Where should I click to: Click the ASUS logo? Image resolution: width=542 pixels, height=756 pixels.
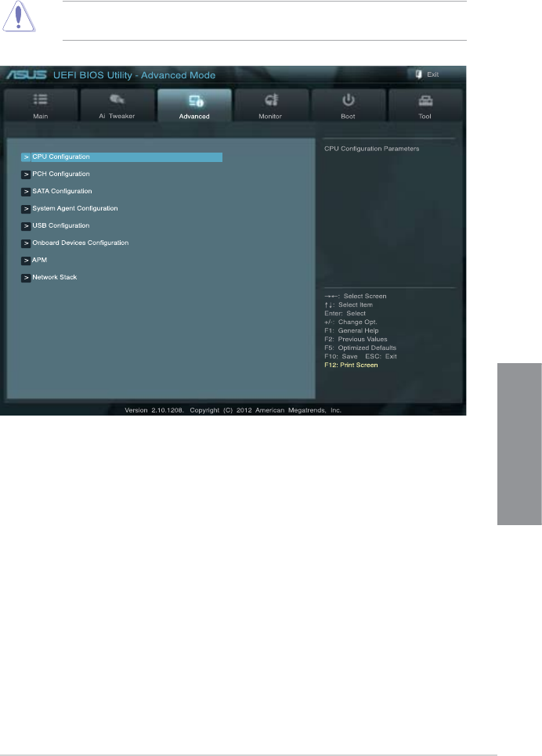tap(27, 74)
